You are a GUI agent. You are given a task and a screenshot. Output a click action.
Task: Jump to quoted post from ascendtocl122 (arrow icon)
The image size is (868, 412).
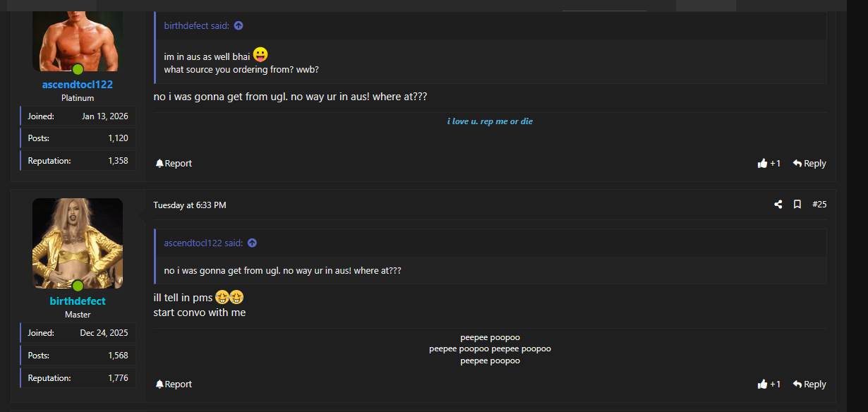pos(252,243)
